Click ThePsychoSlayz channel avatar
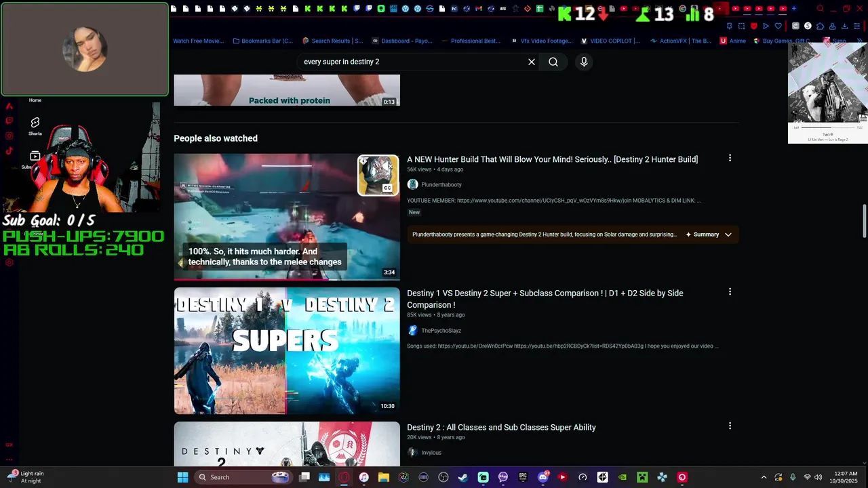This screenshot has height=488, width=868. (412, 330)
